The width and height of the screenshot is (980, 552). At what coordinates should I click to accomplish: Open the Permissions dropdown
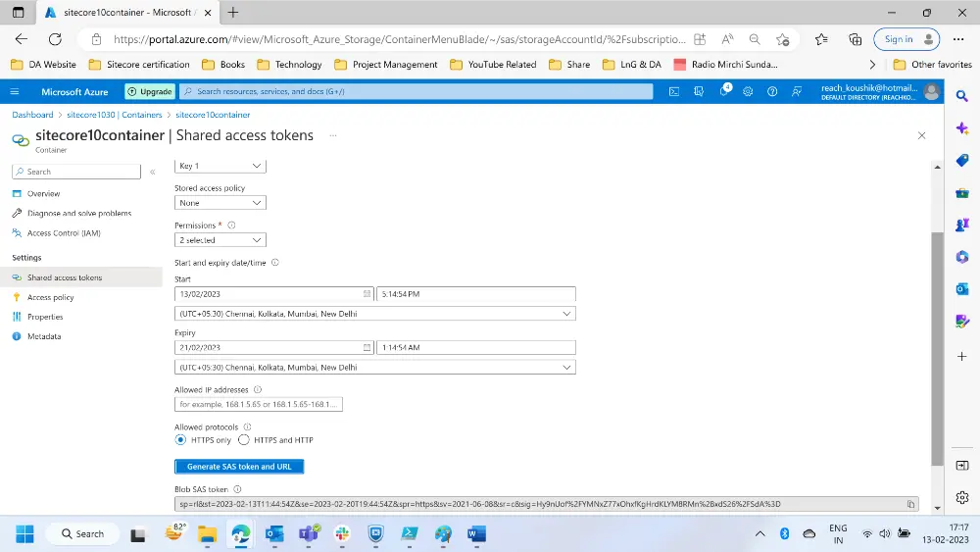(x=220, y=240)
